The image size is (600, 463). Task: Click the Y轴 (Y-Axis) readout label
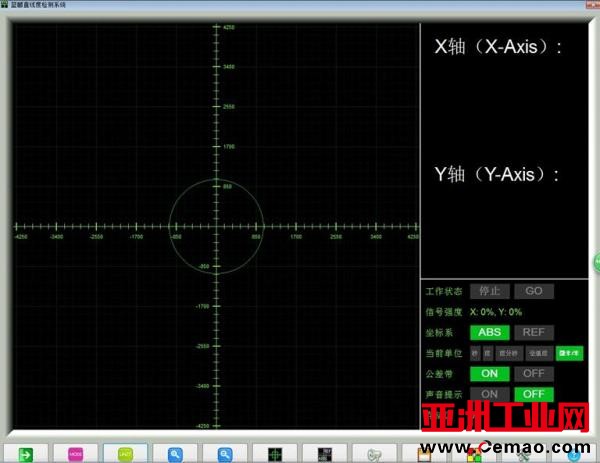pos(497,174)
